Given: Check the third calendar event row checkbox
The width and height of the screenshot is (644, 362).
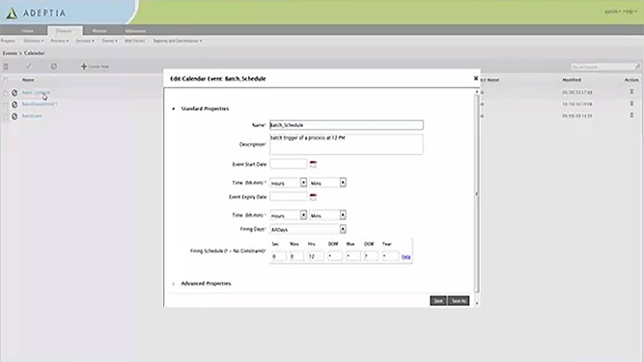Looking at the screenshot, I should click(5, 116).
